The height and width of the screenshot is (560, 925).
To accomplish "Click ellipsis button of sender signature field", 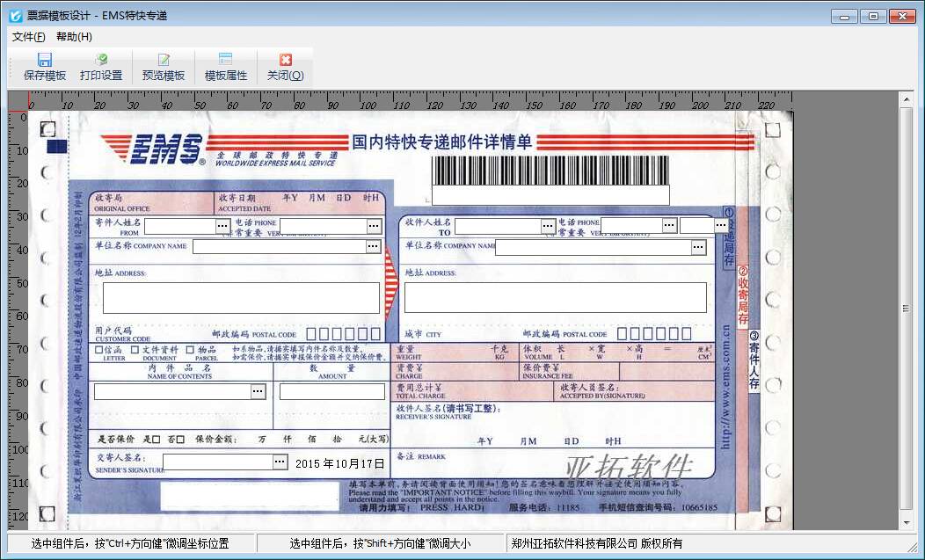I will point(280,462).
